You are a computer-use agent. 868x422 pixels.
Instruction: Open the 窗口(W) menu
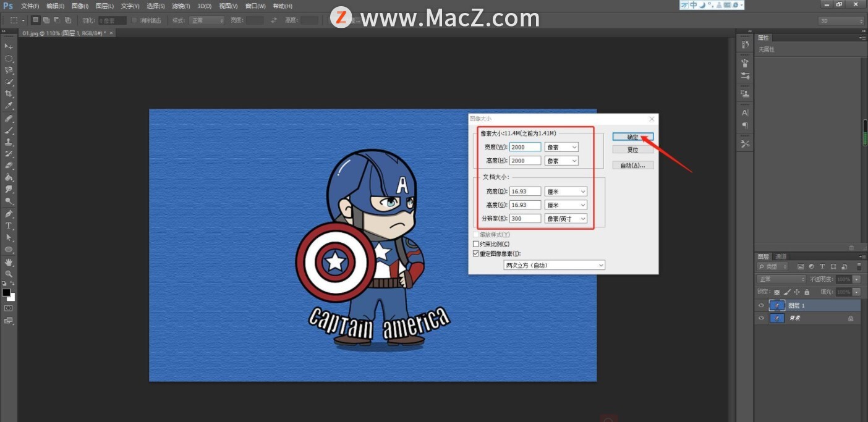255,6
